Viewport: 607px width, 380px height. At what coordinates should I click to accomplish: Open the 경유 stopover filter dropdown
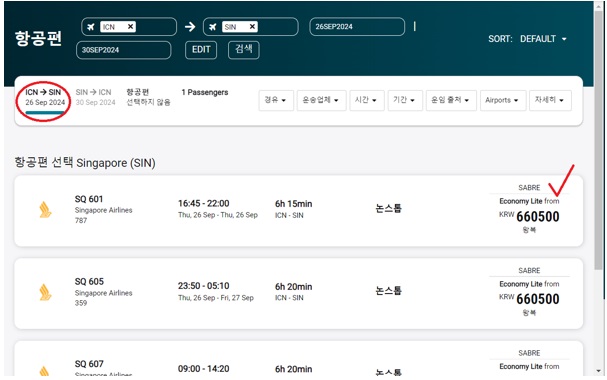tap(276, 100)
